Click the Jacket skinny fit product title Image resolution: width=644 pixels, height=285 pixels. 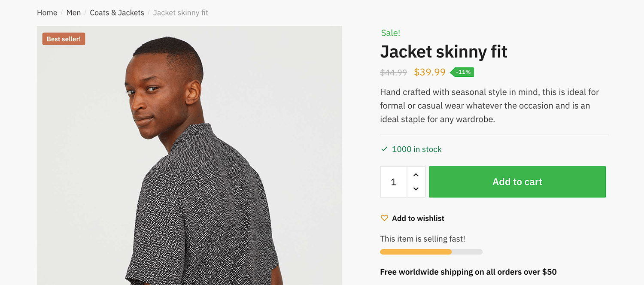click(444, 52)
